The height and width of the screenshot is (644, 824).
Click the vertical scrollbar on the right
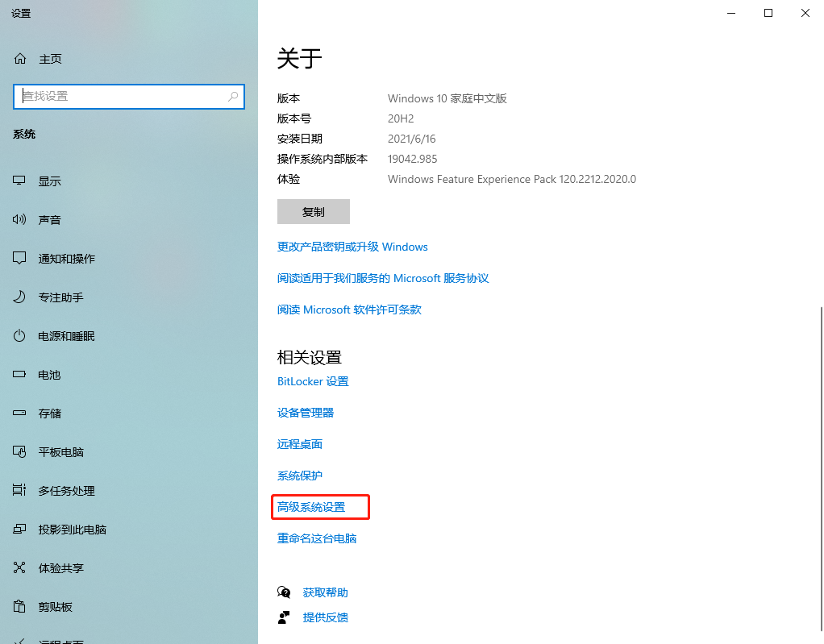coord(822,468)
